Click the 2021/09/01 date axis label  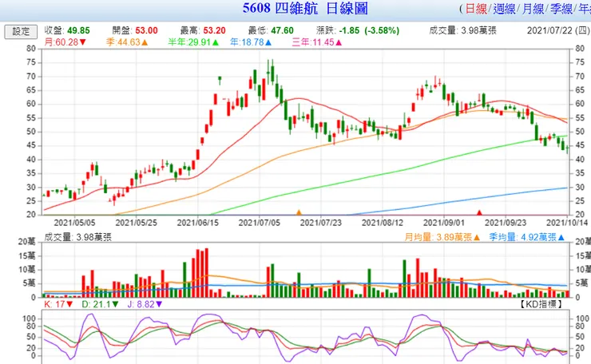(444, 223)
